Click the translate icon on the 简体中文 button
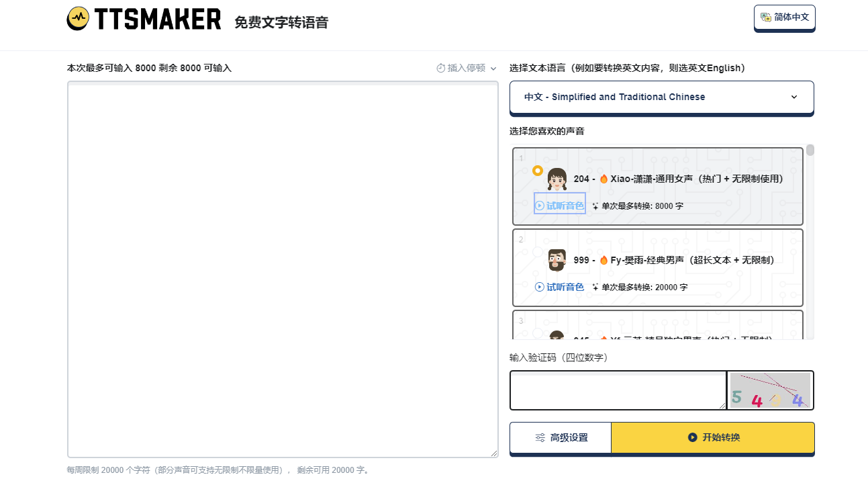The image size is (868, 481). click(x=767, y=17)
